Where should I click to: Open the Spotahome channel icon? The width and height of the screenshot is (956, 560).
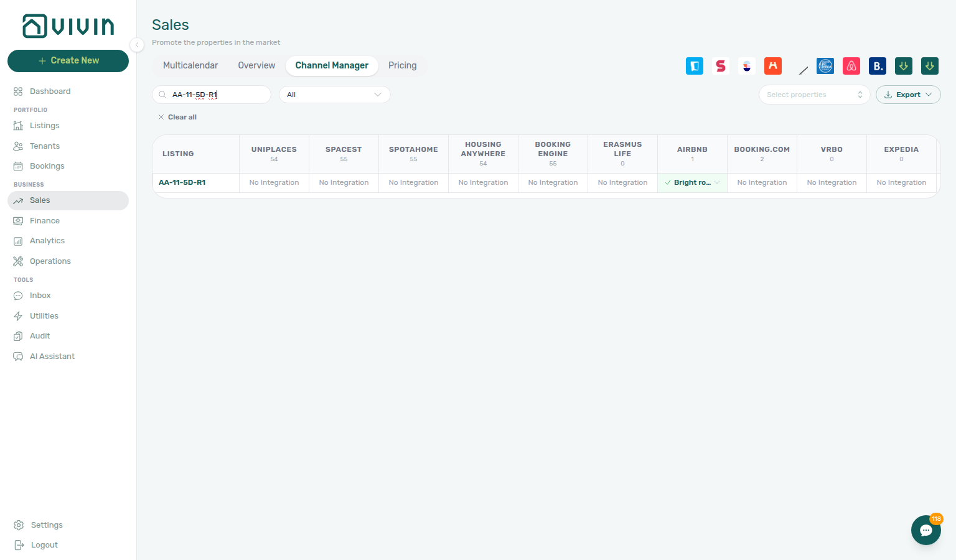click(747, 66)
